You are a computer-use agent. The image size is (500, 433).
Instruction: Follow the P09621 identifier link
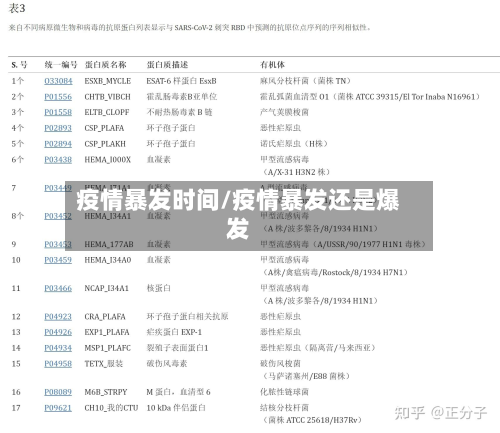click(58, 408)
